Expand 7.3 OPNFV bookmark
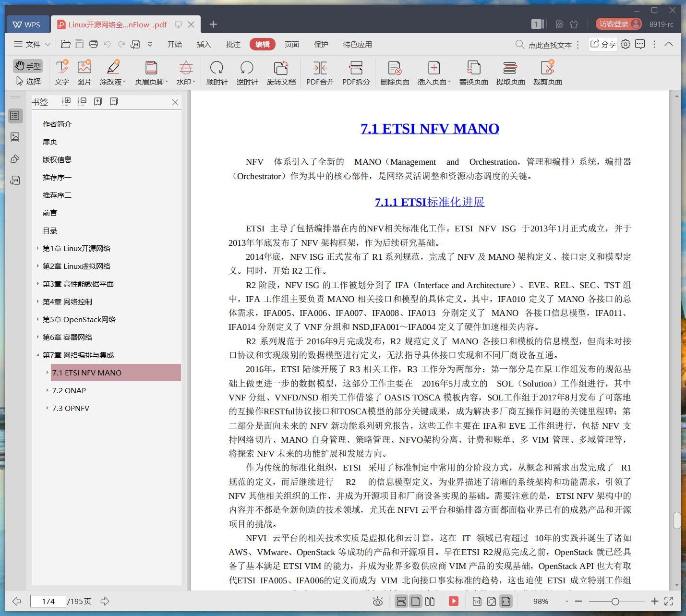686x616 pixels. (48, 408)
